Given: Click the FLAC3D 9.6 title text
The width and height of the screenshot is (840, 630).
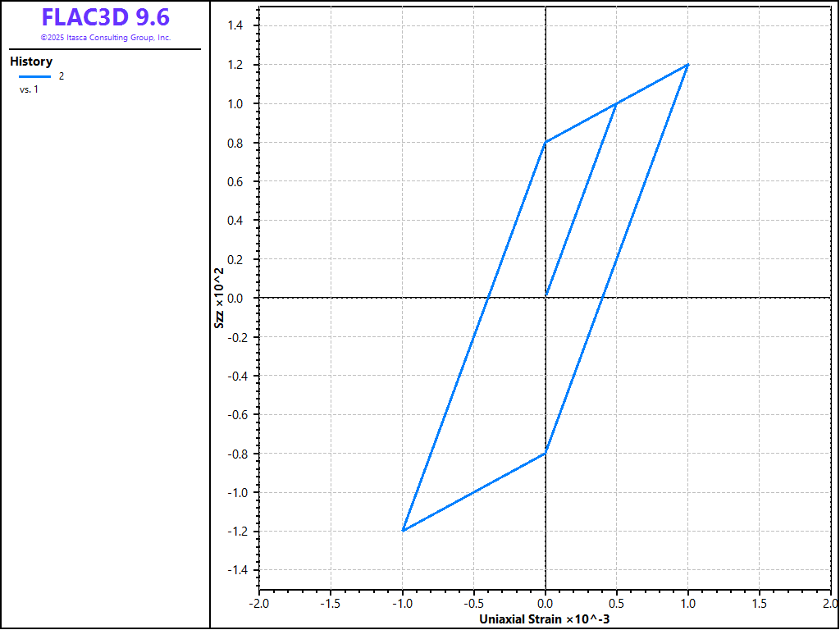Looking at the screenshot, I should click(105, 17).
